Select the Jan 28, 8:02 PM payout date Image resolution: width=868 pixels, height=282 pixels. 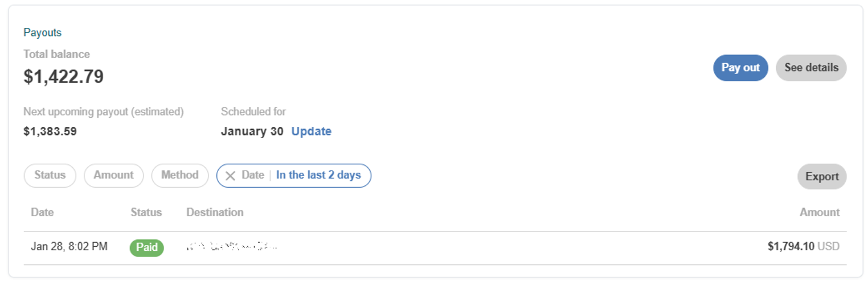pyautogui.click(x=69, y=247)
